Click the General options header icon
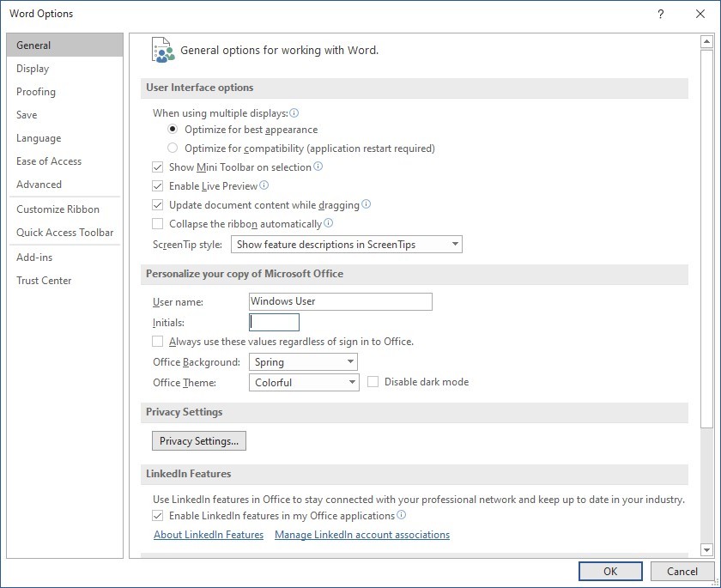 (x=163, y=50)
